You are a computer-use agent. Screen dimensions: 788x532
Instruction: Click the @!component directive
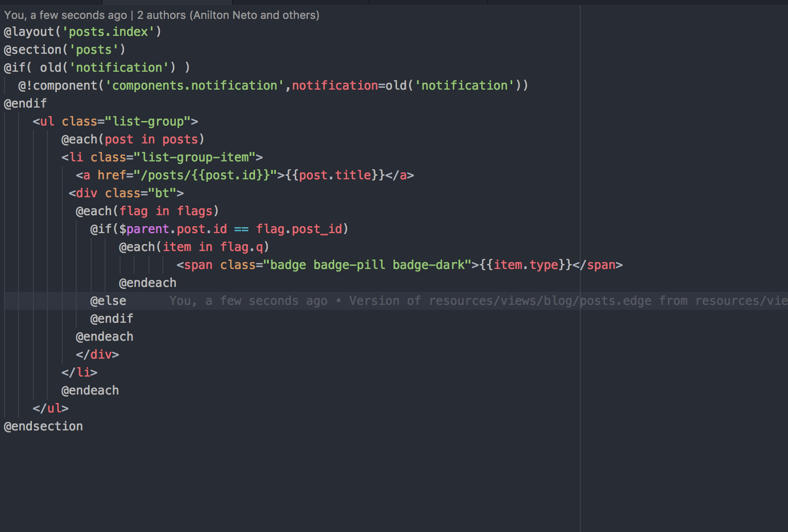pos(58,86)
